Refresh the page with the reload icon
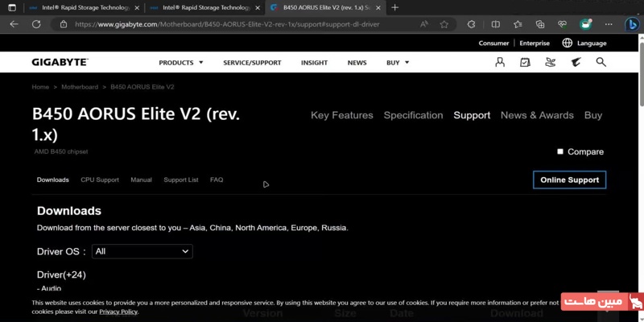 tap(36, 24)
